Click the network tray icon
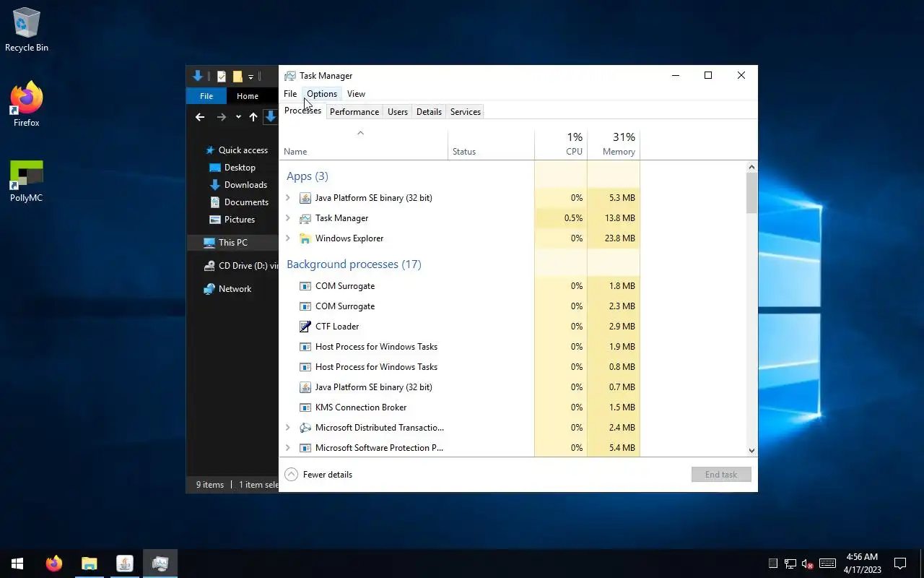 (790, 564)
